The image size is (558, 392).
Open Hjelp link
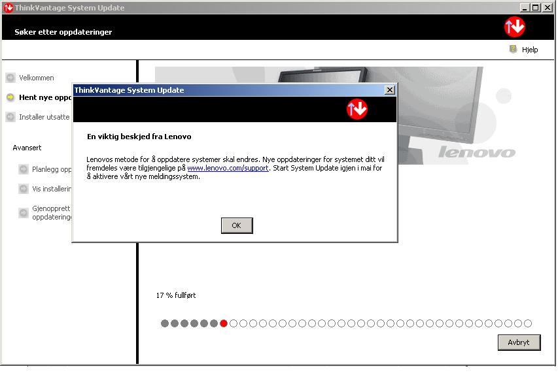(x=530, y=50)
